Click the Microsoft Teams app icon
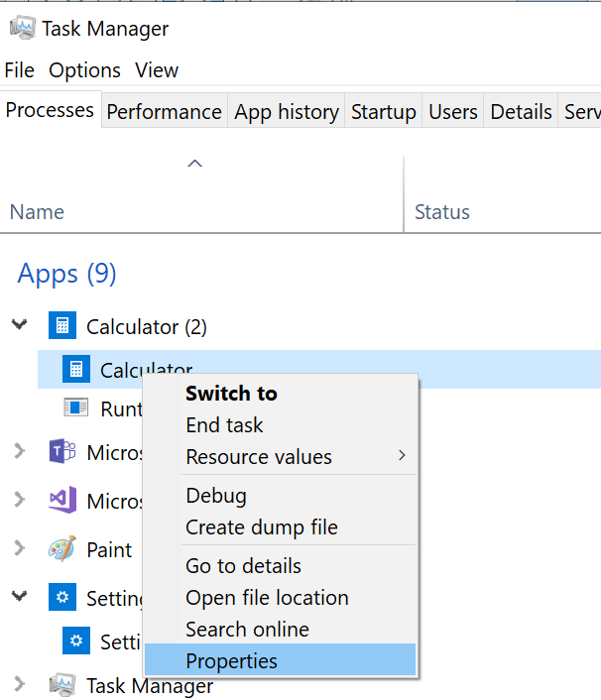 click(62, 451)
